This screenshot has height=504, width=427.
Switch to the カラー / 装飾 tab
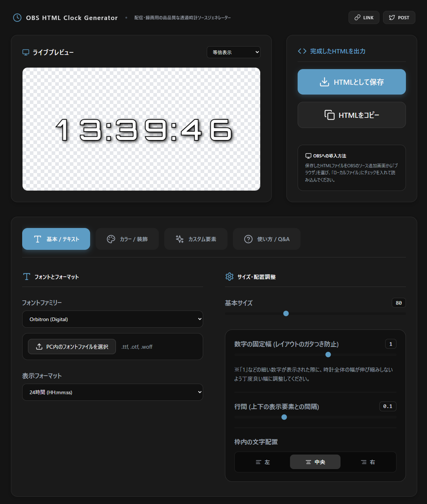tap(127, 239)
